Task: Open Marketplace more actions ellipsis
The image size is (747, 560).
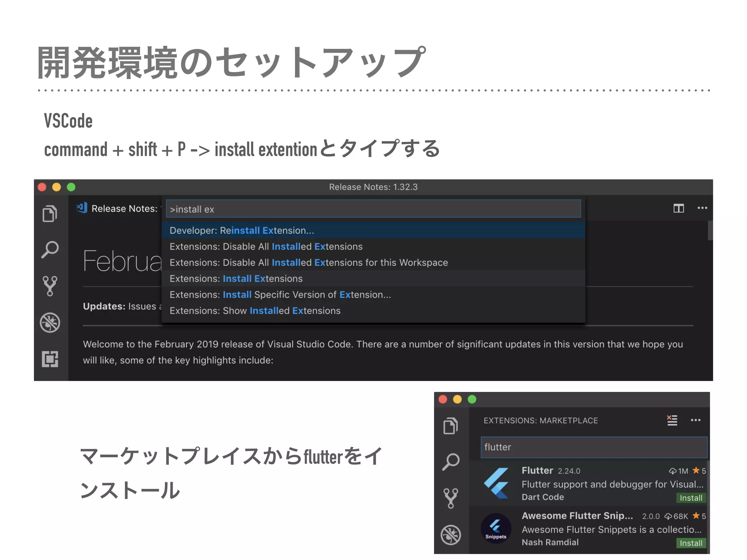Action: [696, 420]
